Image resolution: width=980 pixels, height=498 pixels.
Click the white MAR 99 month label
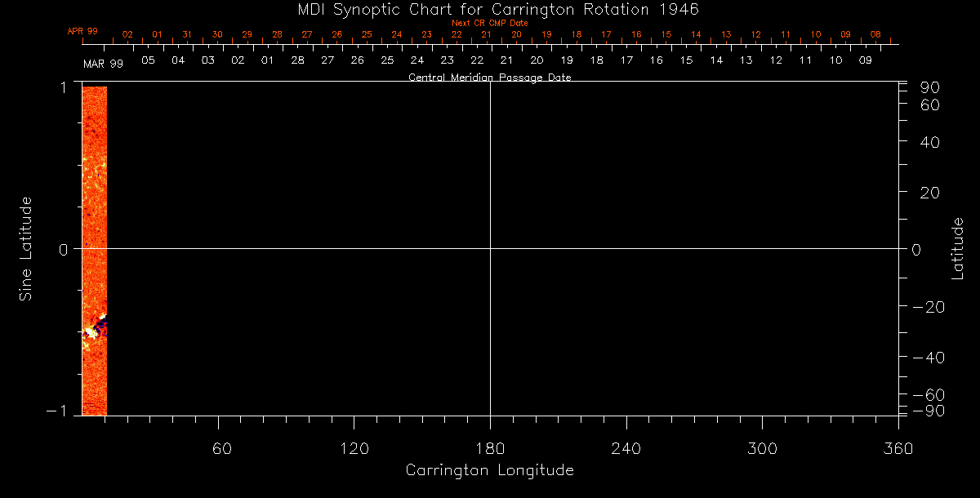pyautogui.click(x=103, y=64)
